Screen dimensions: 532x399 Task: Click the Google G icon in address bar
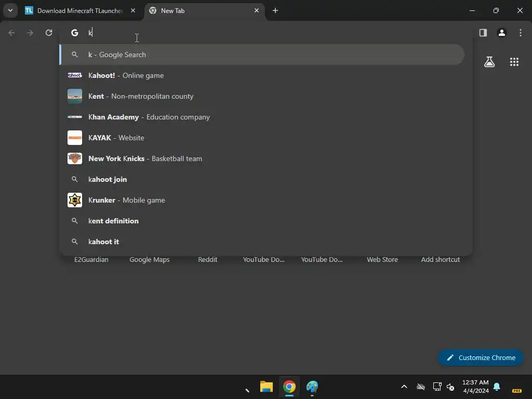click(75, 33)
